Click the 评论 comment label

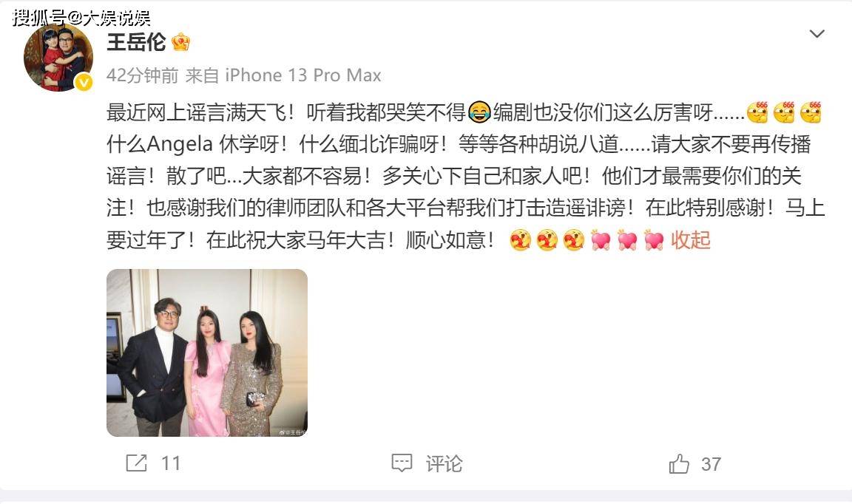pos(444,463)
